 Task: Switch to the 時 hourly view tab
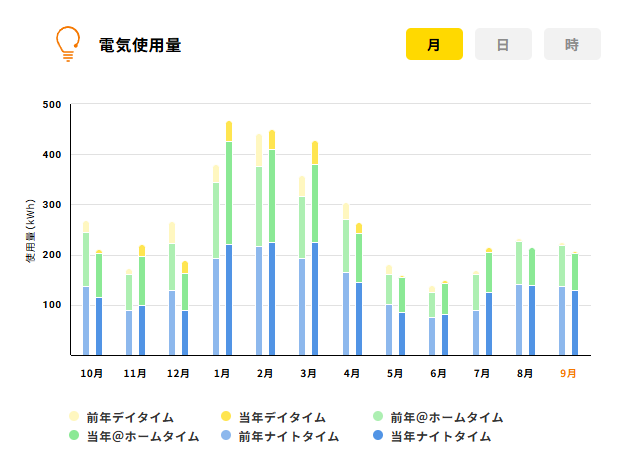[x=572, y=44]
